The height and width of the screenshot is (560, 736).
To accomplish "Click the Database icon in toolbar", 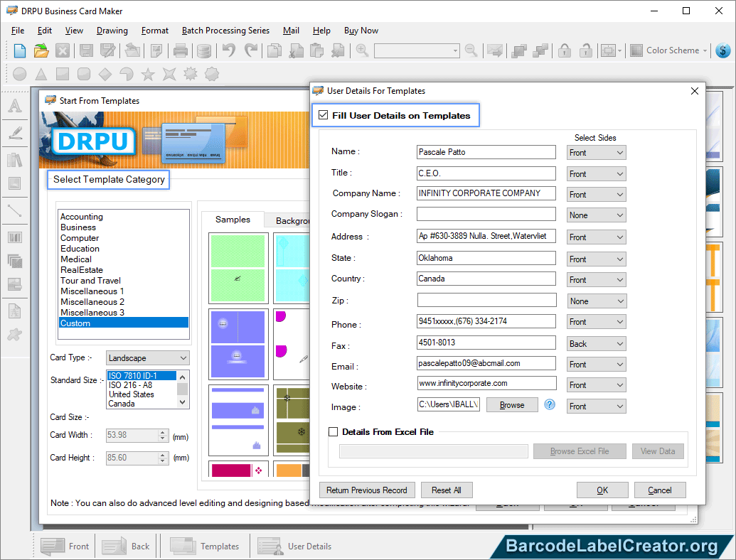I will pyautogui.click(x=203, y=50).
